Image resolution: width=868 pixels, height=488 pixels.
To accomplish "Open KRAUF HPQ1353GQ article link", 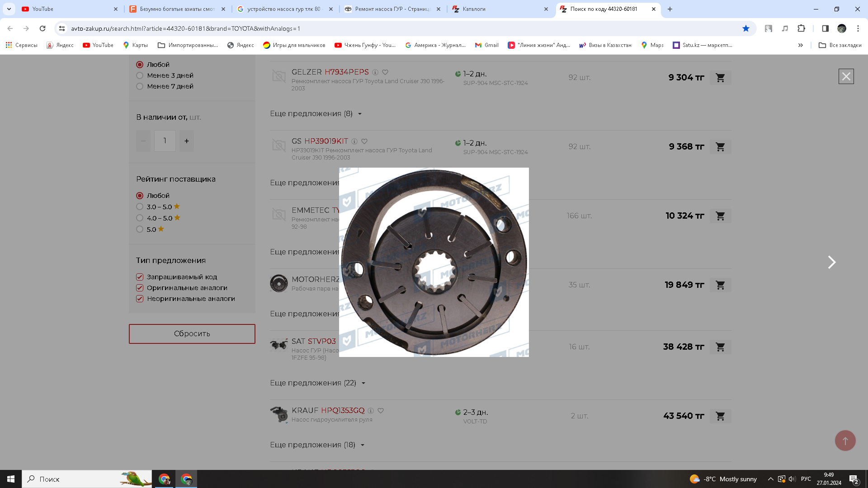I will (x=343, y=411).
